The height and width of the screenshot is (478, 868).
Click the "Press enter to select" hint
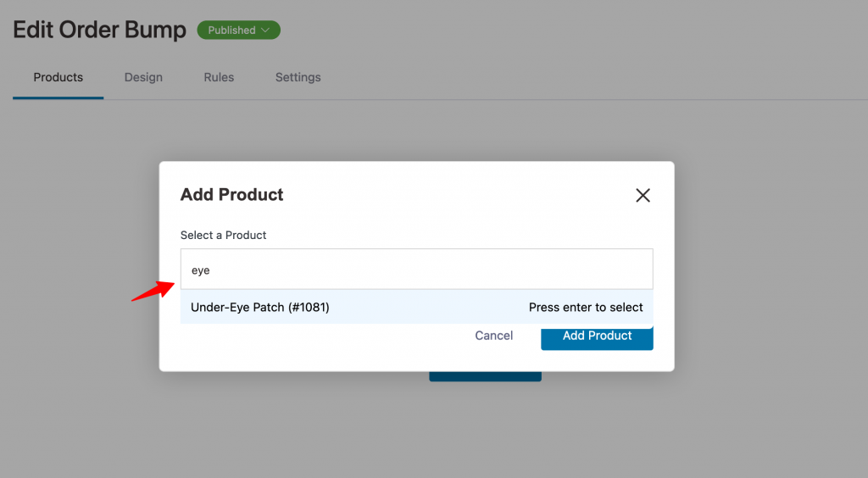pyautogui.click(x=586, y=307)
